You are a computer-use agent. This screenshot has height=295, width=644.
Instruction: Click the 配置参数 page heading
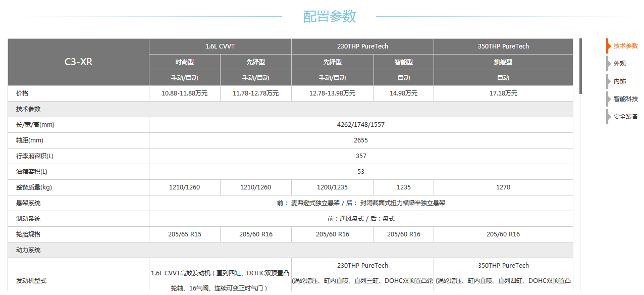pyautogui.click(x=329, y=17)
